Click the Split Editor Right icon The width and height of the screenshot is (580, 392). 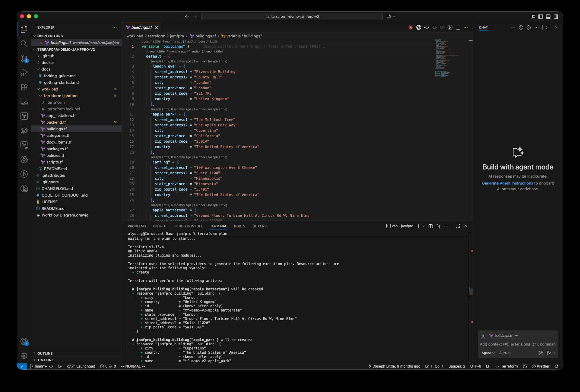[x=458, y=27]
